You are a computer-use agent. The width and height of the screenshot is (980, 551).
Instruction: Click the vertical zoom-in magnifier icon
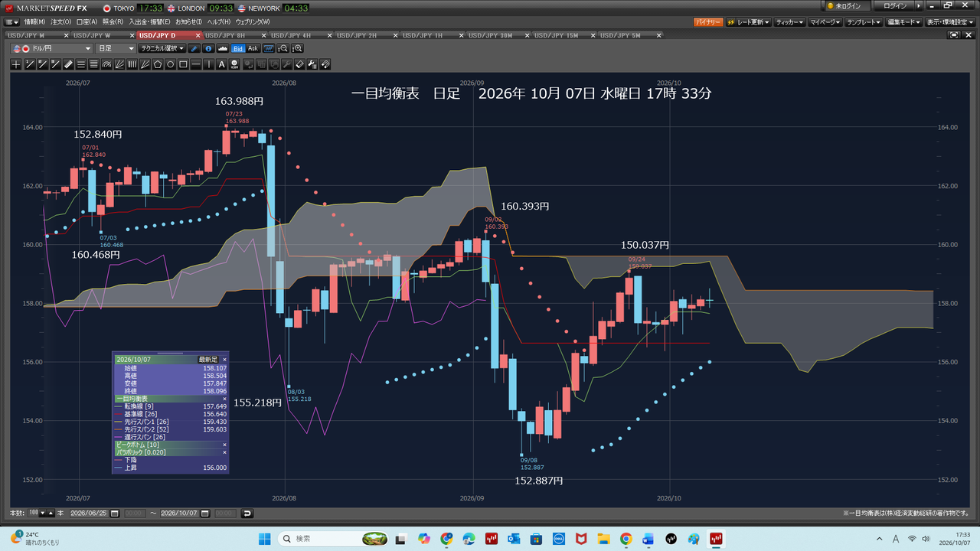[298, 48]
